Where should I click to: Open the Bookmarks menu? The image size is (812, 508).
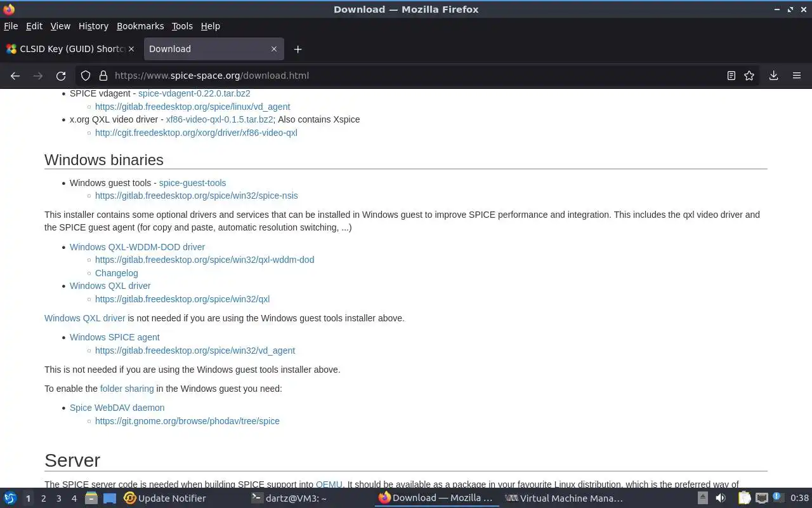tap(140, 26)
